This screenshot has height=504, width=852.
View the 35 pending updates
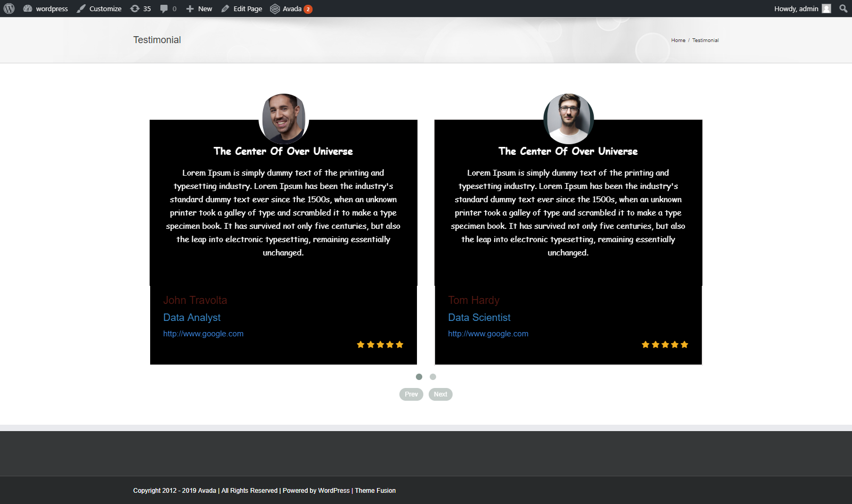pyautogui.click(x=141, y=9)
